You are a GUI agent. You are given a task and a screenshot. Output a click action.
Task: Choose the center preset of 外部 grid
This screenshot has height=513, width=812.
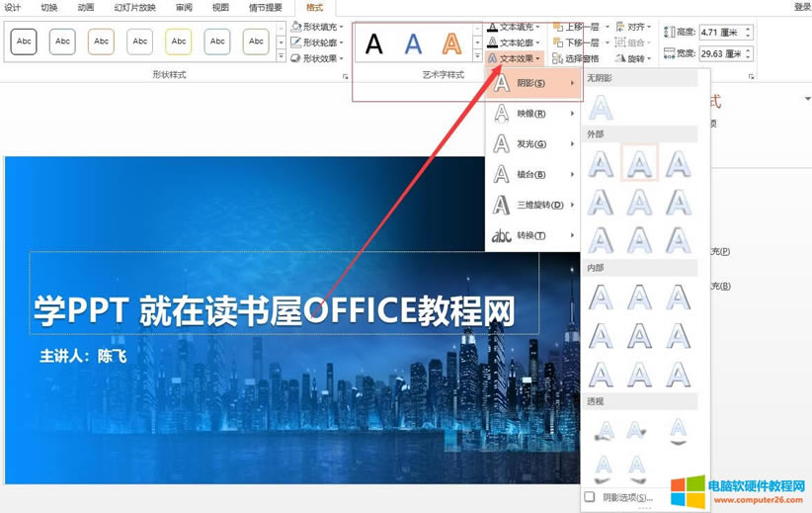pyautogui.click(x=639, y=202)
